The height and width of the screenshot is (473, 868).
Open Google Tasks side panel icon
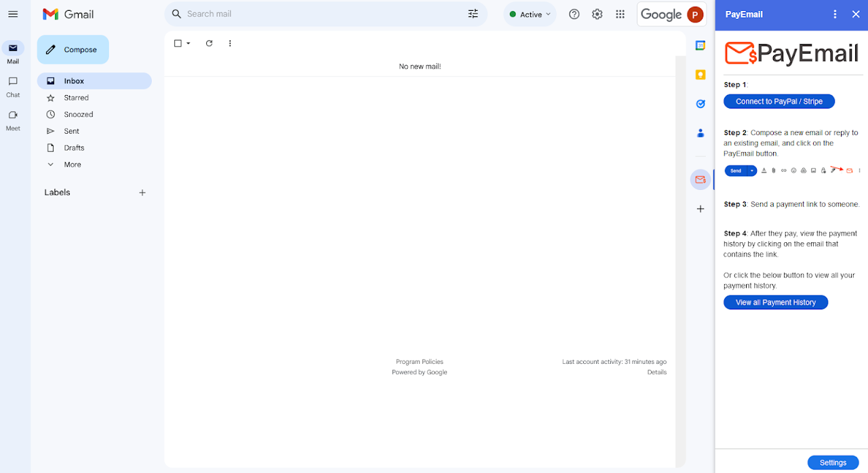coord(701,104)
